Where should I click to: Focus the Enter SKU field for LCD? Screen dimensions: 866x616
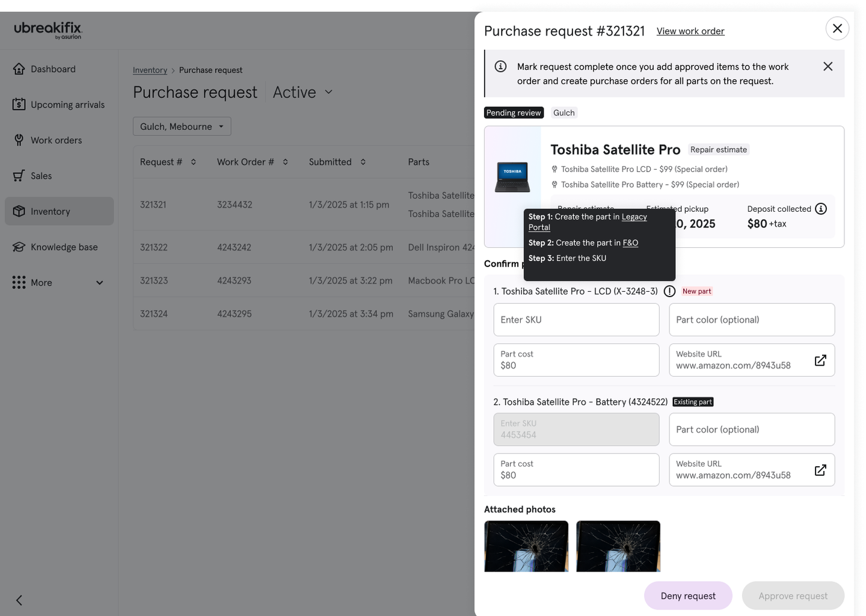pos(576,319)
